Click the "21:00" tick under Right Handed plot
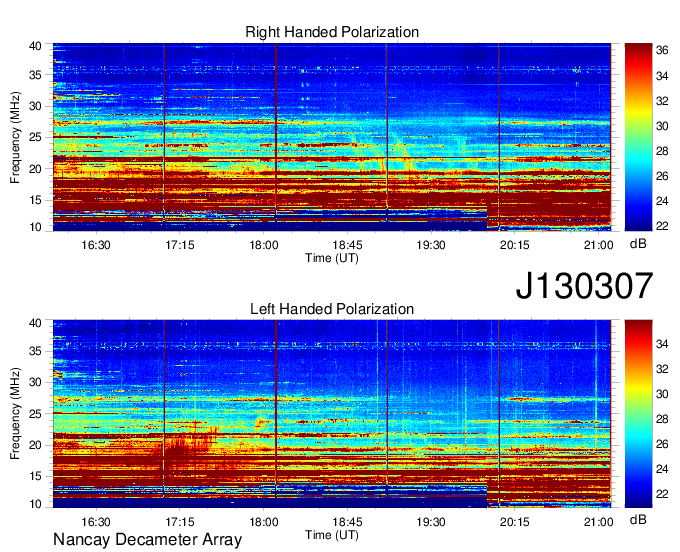This screenshot has height=552, width=680. [x=598, y=245]
